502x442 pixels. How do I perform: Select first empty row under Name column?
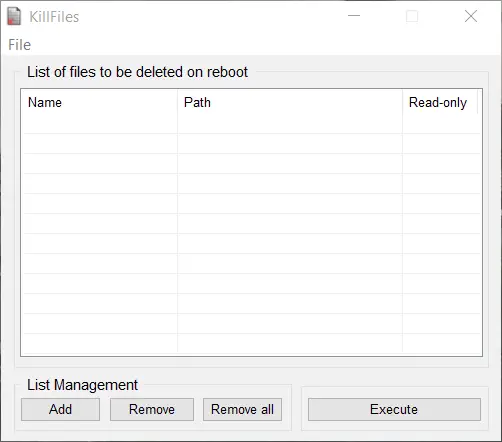[x=100, y=124]
